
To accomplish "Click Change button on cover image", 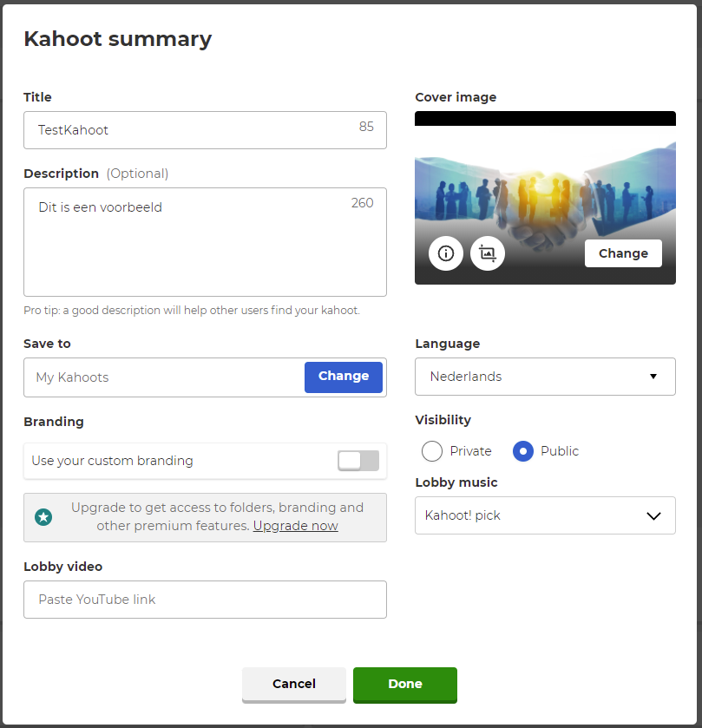I will tap(623, 253).
